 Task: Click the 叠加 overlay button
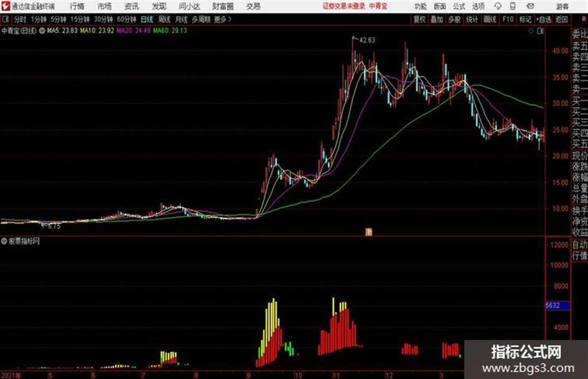[x=437, y=19]
